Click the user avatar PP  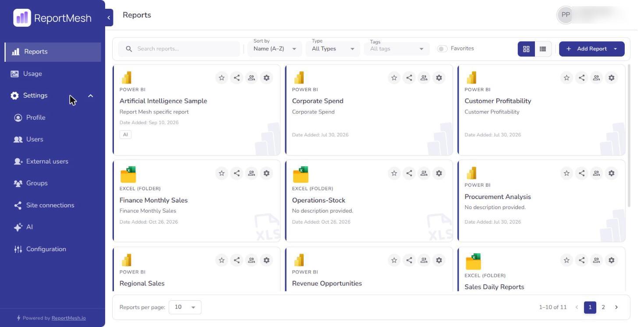[566, 15]
